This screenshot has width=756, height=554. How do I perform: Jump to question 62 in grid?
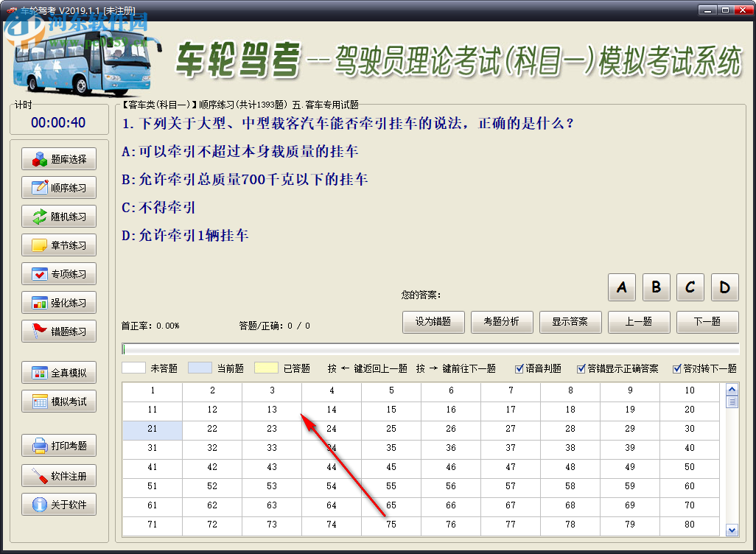(212, 507)
